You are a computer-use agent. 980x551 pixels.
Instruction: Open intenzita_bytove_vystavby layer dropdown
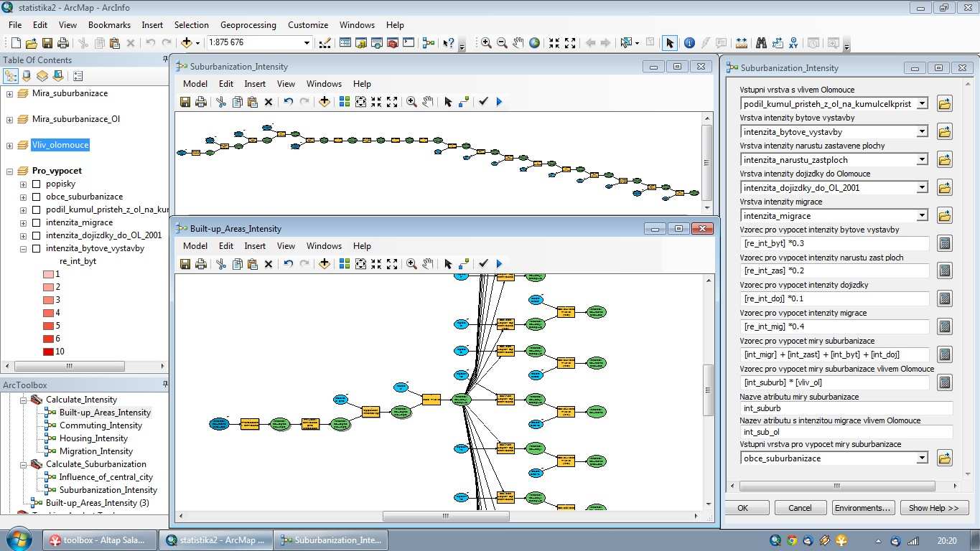coord(922,132)
